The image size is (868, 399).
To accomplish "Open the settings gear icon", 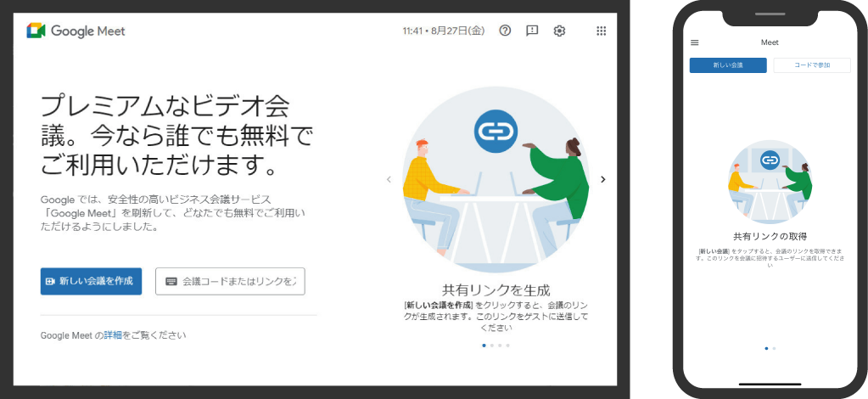I will click(x=559, y=31).
